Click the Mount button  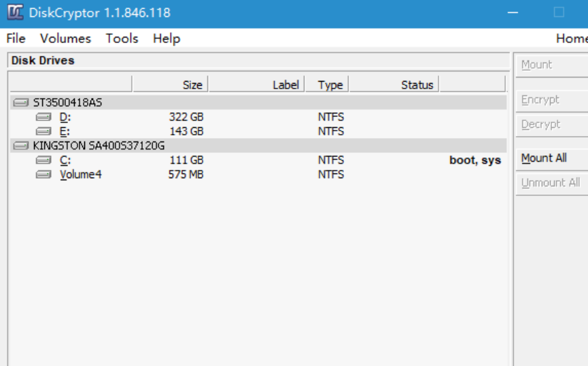click(536, 65)
